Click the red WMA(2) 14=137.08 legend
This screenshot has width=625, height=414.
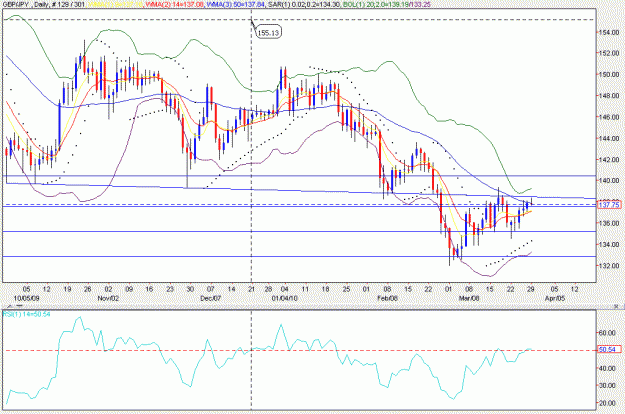coord(174,5)
